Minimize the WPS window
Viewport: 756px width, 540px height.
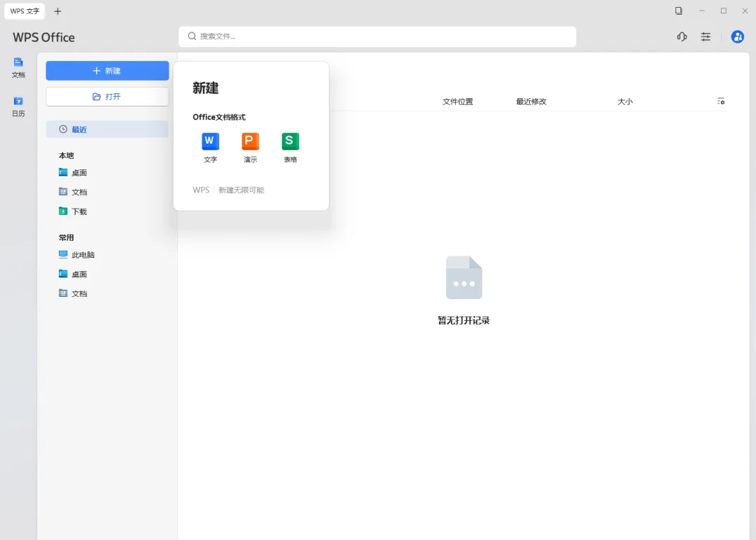click(701, 11)
